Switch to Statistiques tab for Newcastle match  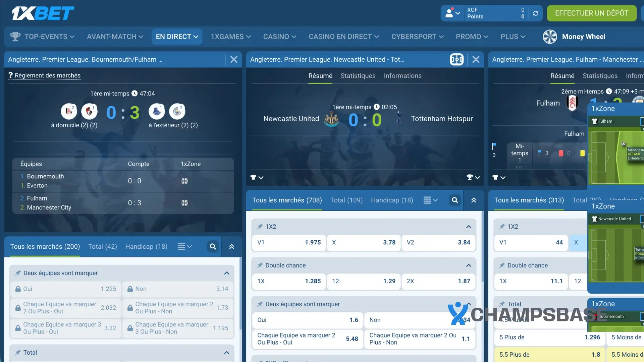[358, 76]
